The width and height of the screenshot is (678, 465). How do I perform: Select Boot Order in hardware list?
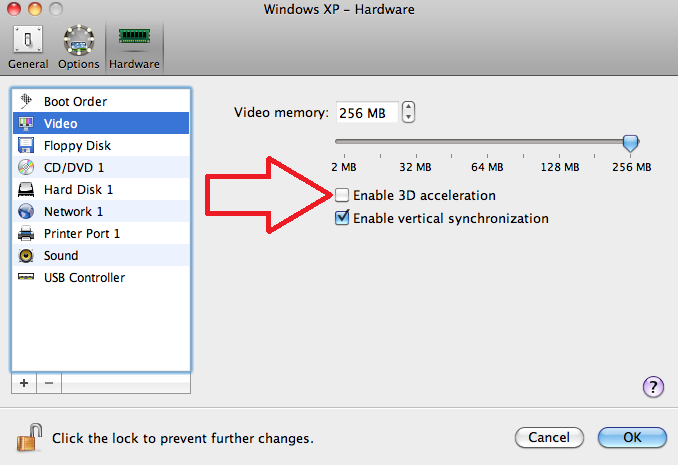(x=101, y=101)
